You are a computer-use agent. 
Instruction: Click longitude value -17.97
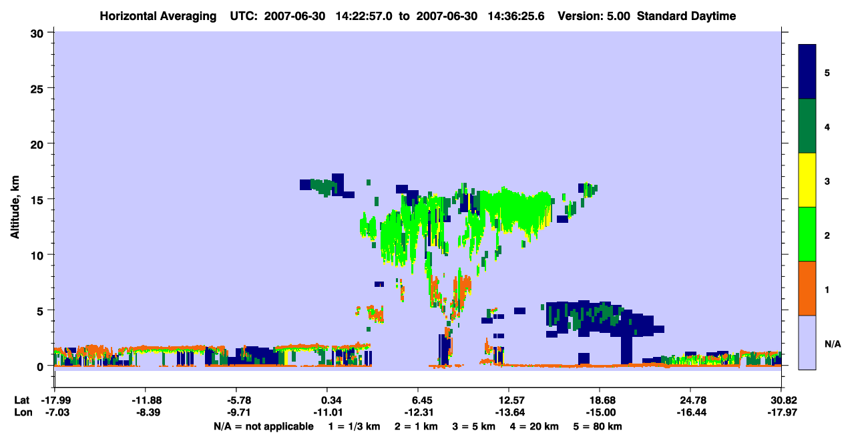pos(781,412)
